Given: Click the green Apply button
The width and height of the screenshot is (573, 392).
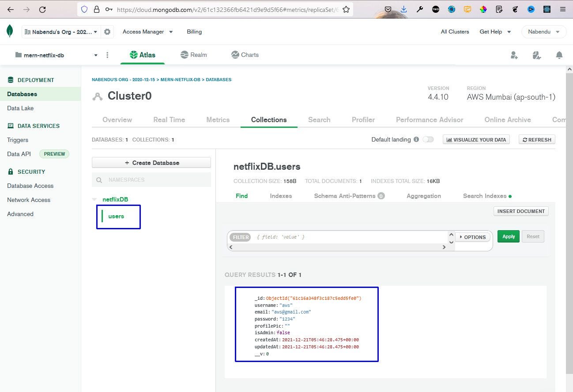Looking at the screenshot, I should pos(509,236).
